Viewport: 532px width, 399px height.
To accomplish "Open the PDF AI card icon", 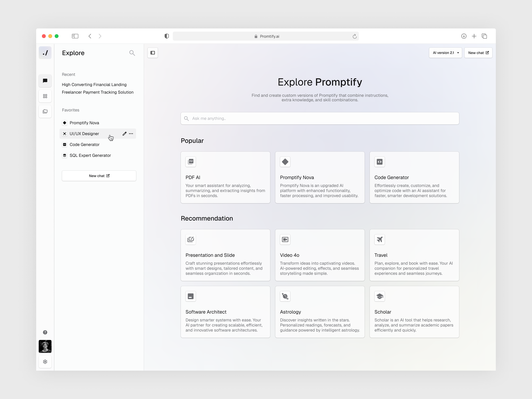I will pyautogui.click(x=190, y=162).
